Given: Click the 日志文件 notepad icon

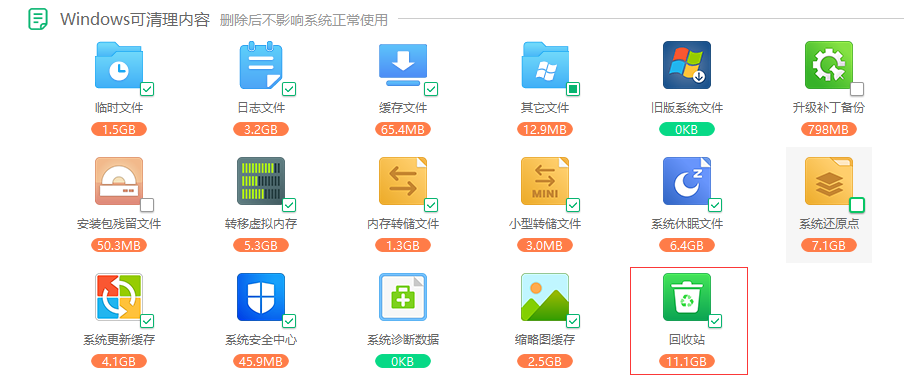Looking at the screenshot, I should click(x=261, y=65).
